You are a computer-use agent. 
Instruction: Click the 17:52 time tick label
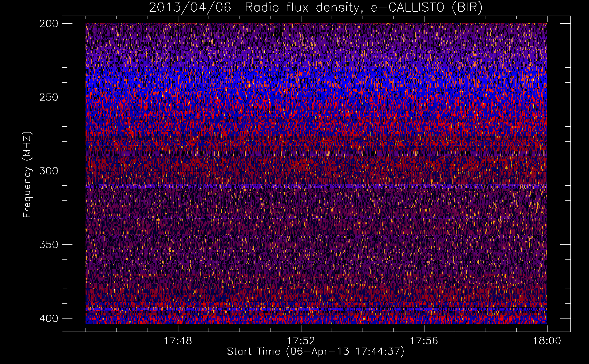pyautogui.click(x=301, y=341)
